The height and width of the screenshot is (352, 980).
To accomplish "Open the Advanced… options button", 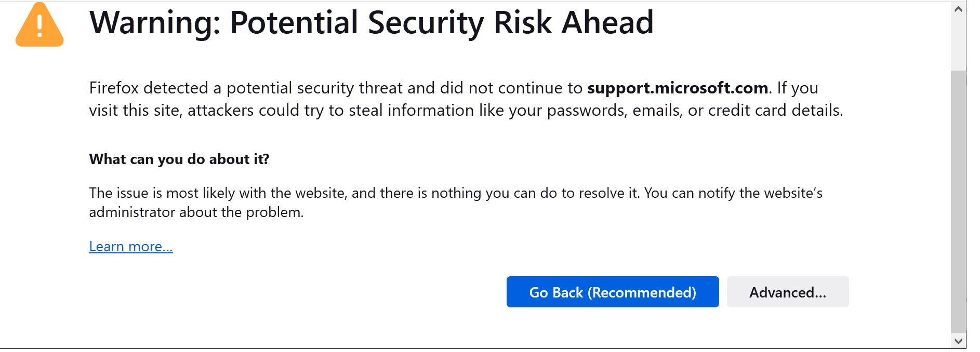I will tap(788, 292).
